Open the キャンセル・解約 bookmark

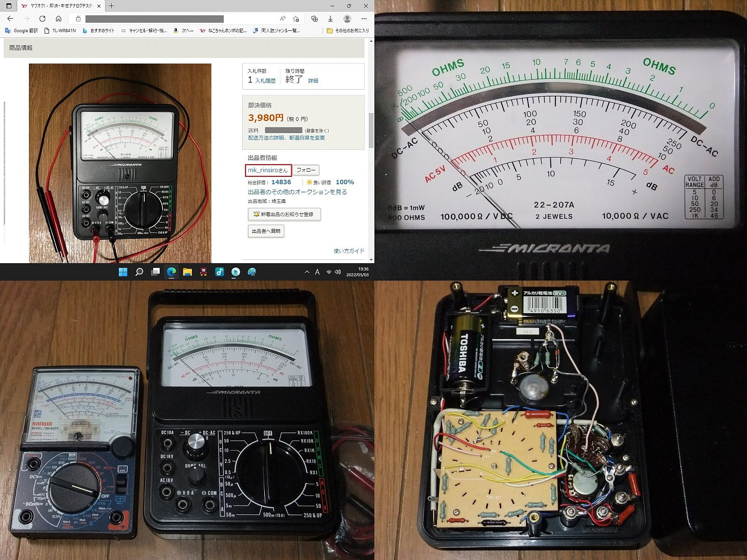point(144,30)
